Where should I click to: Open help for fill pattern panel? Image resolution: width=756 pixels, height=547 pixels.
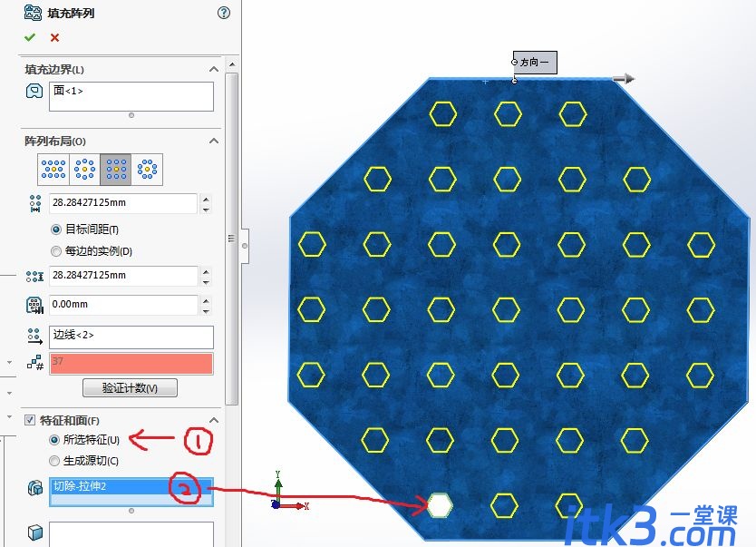coord(224,13)
